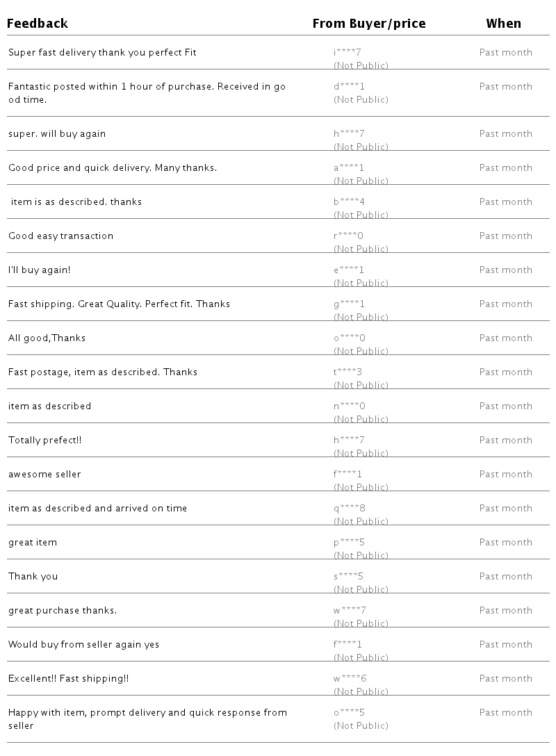The image size is (556, 756).
Task: Select buyer a****1 link
Action: click(x=349, y=168)
